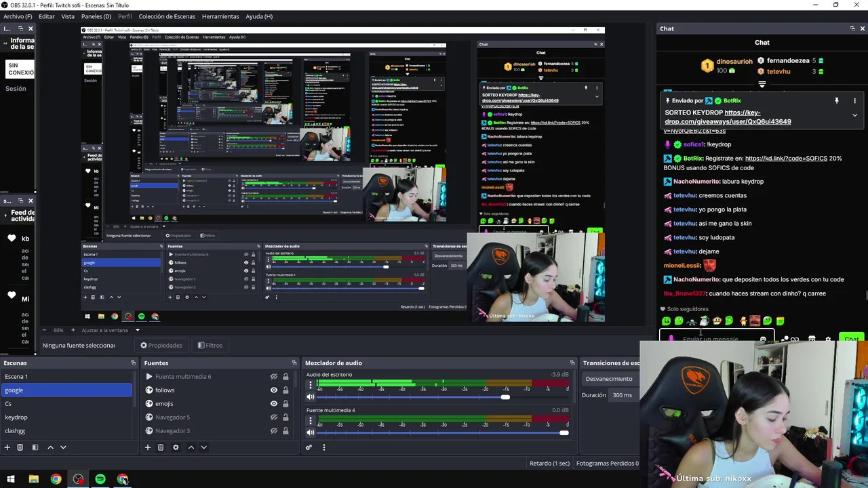
Task: Add a new source in Fuentes
Action: pyautogui.click(x=147, y=447)
